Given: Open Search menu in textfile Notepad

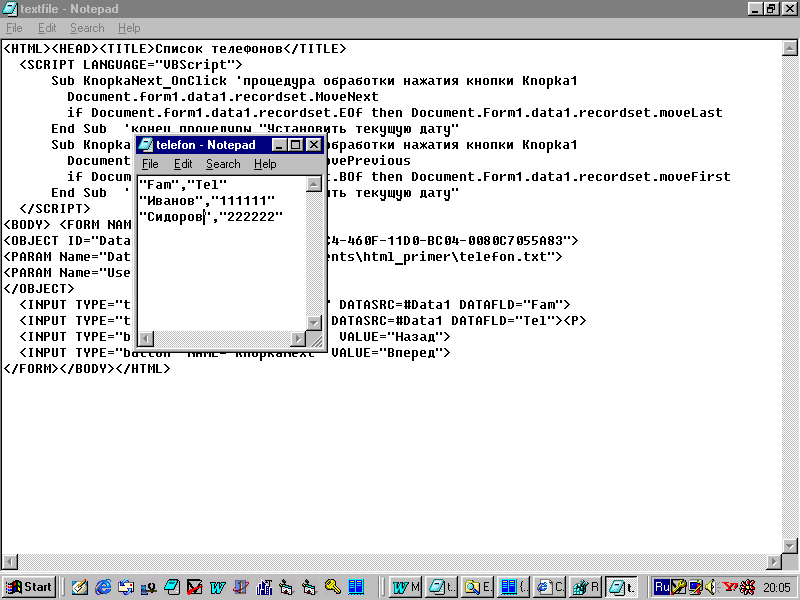Looking at the screenshot, I should pos(87,28).
